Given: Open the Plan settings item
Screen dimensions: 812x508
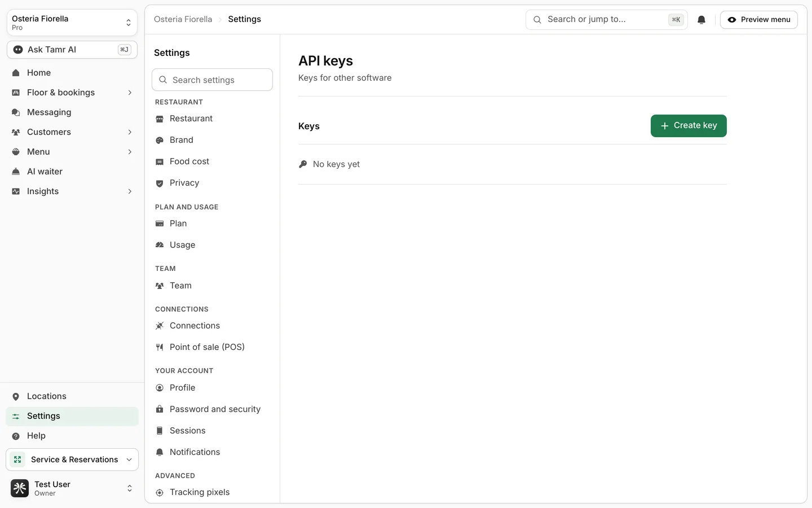Looking at the screenshot, I should point(212,224).
